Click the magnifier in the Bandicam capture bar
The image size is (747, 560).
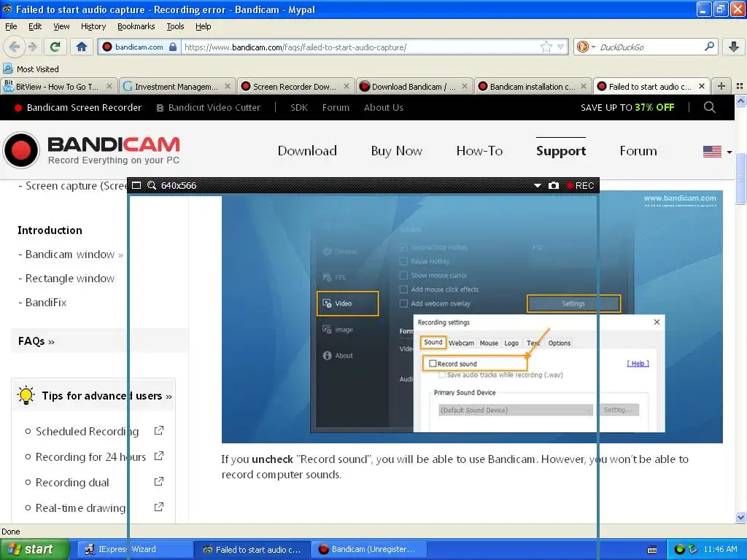(x=152, y=185)
